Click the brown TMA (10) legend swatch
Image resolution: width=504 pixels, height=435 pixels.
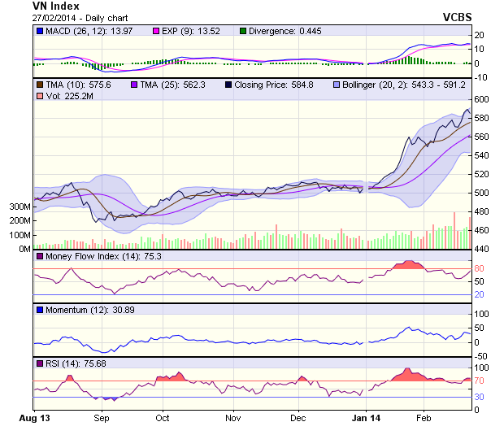pyautogui.click(x=40, y=84)
